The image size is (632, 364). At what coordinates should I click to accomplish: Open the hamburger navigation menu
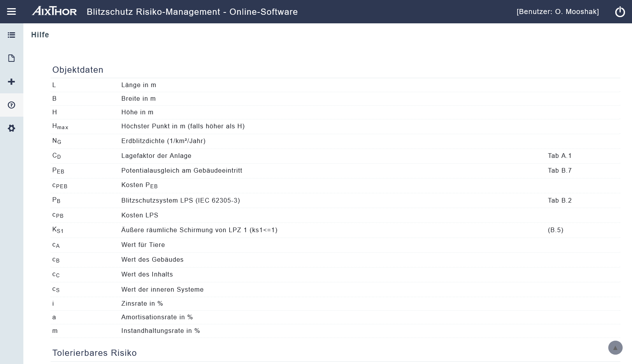(x=11, y=12)
